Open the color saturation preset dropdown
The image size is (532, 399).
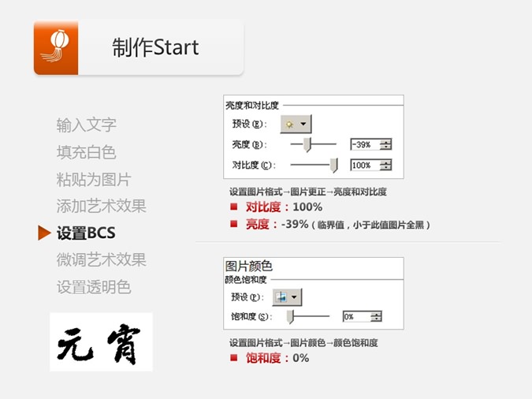coord(287,297)
